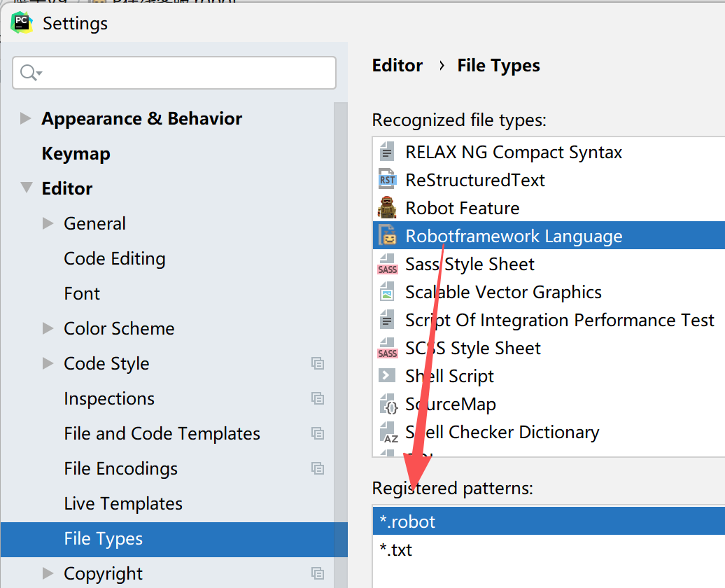Click the PyCharm logo icon in title bar
This screenshot has width=725, height=588.
[x=21, y=23]
